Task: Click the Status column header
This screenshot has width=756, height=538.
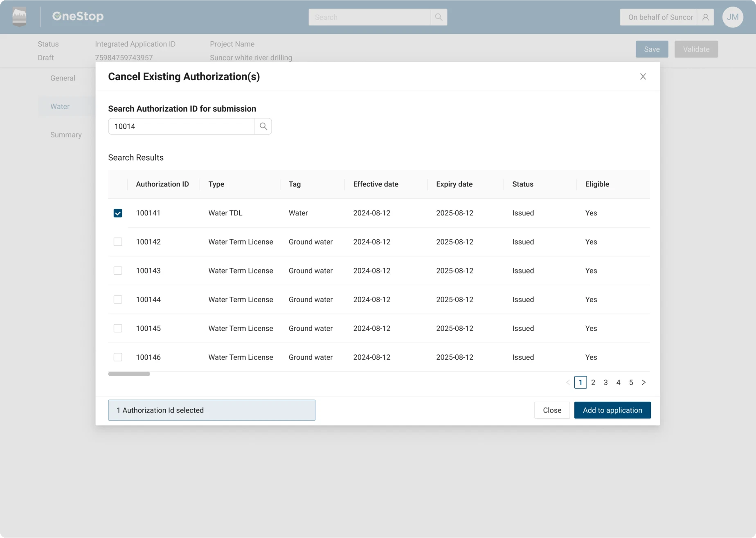Action: (523, 184)
